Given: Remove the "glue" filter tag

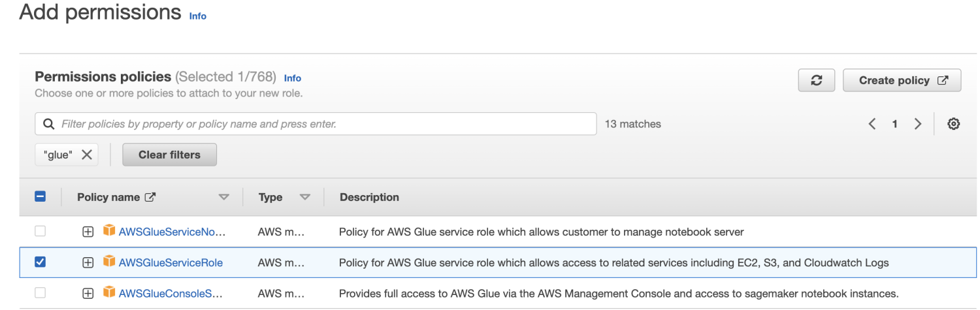Looking at the screenshot, I should point(86,155).
